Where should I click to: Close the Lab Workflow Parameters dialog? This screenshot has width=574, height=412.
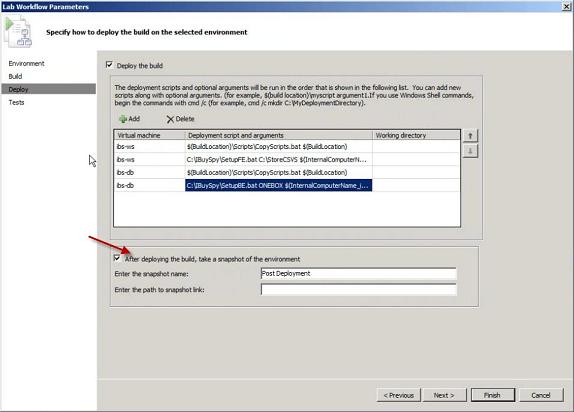[x=566, y=7]
